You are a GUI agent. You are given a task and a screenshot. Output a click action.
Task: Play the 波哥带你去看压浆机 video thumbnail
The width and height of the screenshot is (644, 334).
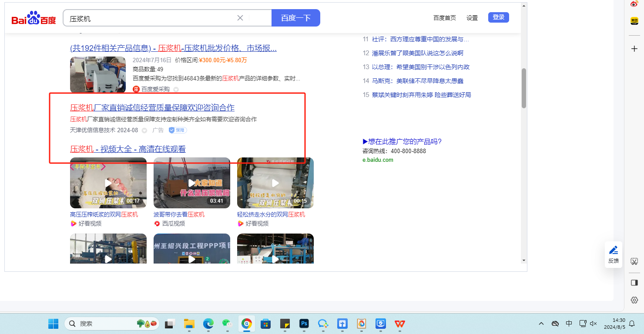click(x=191, y=183)
